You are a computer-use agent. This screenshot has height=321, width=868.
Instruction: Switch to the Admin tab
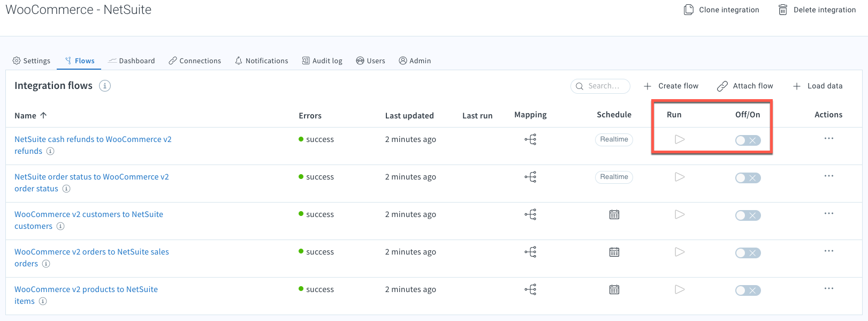click(415, 61)
